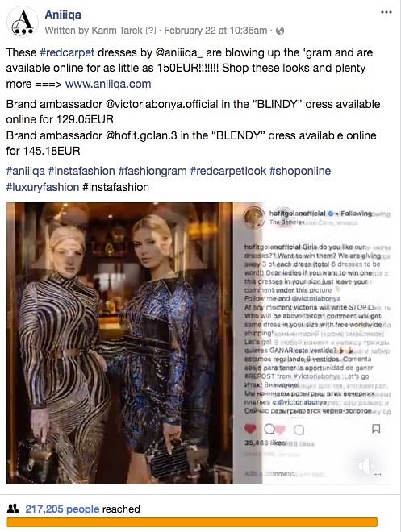Click the bookmark save icon

(x=376, y=429)
